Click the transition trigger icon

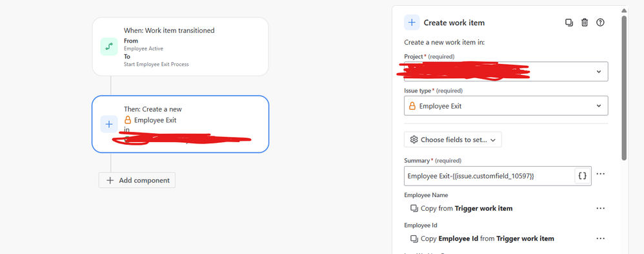tap(109, 47)
